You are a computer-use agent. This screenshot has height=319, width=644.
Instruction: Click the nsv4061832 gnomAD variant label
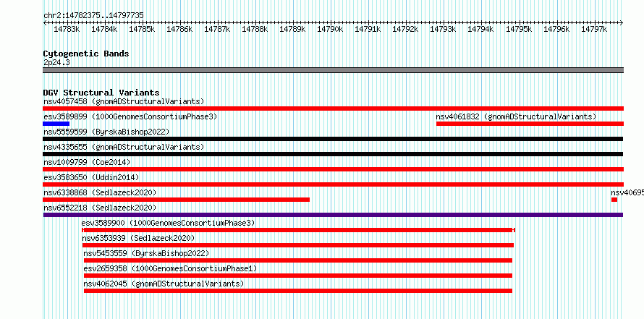[516, 116]
